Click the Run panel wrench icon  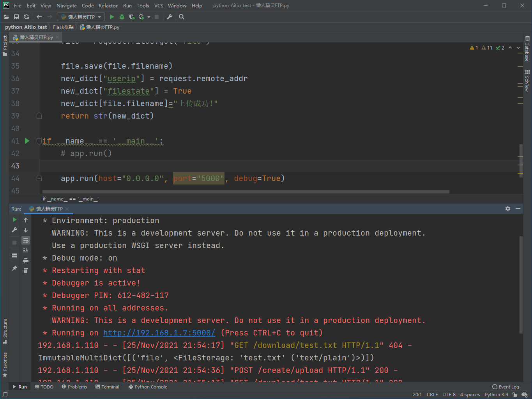(x=14, y=230)
